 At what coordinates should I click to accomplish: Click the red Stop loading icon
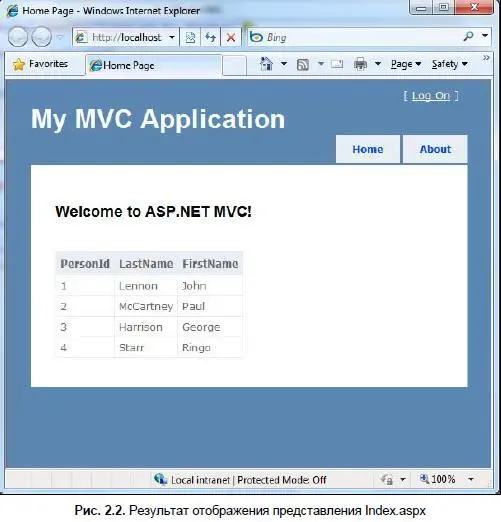tap(231, 37)
